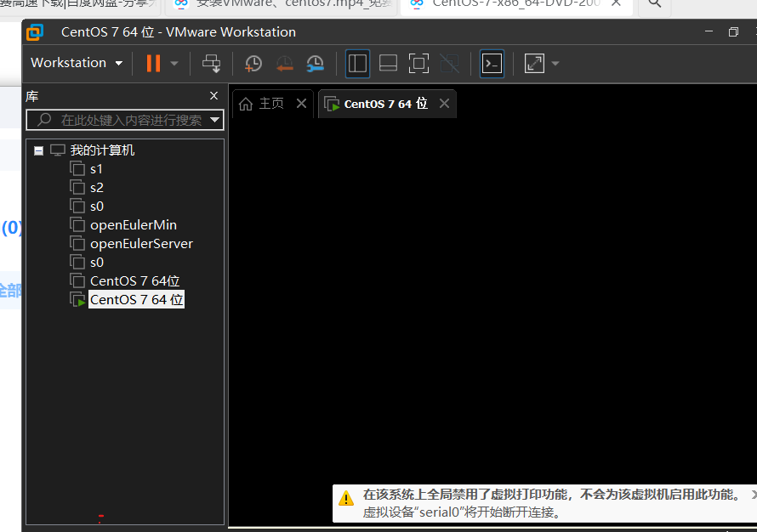The height and width of the screenshot is (532, 757).
Task: Select the s1 virtual machine
Action: point(96,169)
